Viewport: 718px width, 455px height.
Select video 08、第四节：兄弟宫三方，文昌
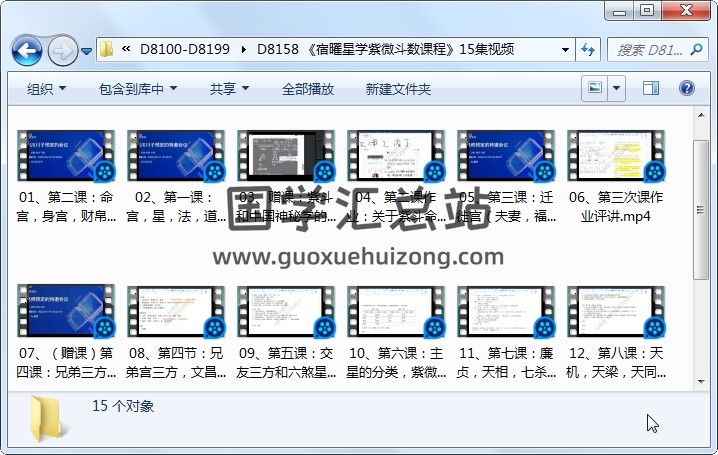tap(176, 332)
